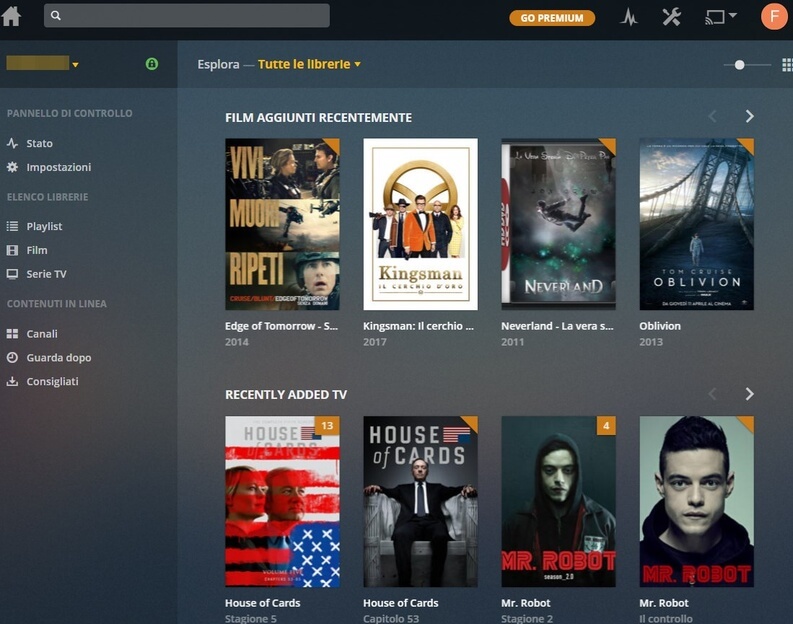
Task: Open the cast player icon
Action: pyautogui.click(x=715, y=18)
